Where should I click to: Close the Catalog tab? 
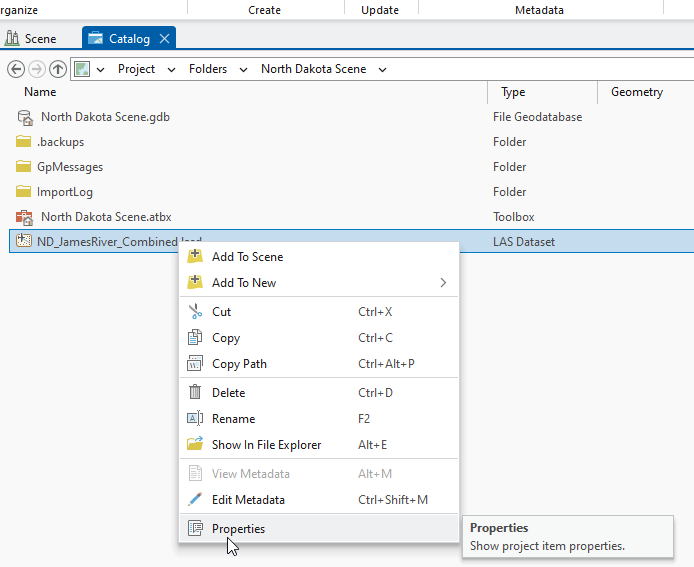(165, 39)
